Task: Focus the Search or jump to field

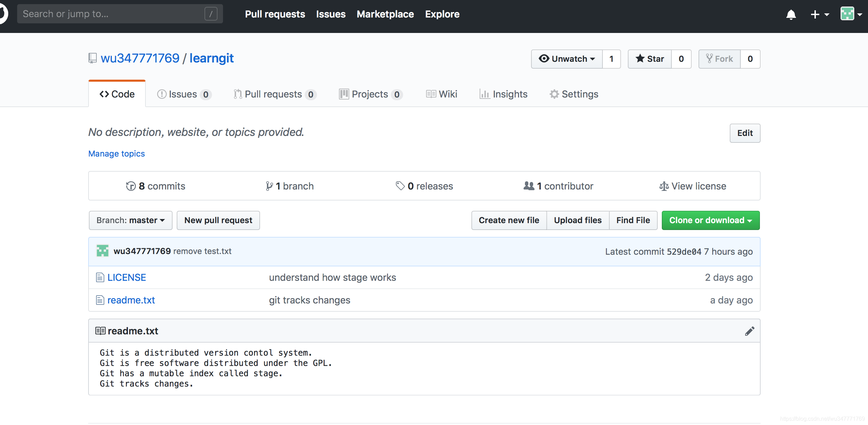Action: [x=120, y=14]
